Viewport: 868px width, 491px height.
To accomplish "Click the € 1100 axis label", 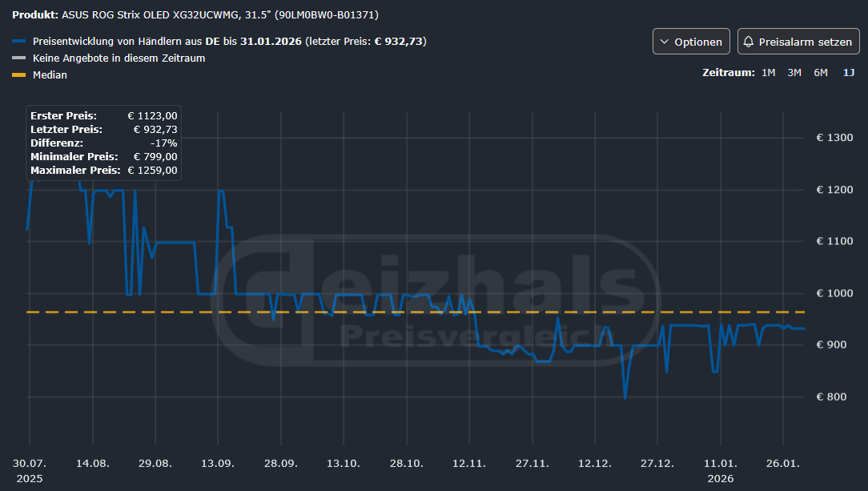I will [x=834, y=241].
